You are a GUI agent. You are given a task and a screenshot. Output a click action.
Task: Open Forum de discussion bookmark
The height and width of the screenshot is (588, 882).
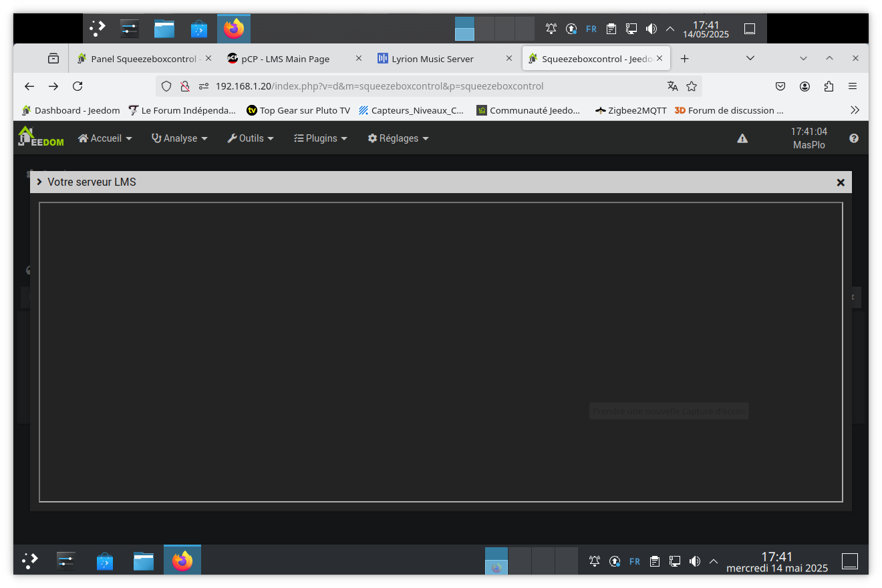[728, 110]
